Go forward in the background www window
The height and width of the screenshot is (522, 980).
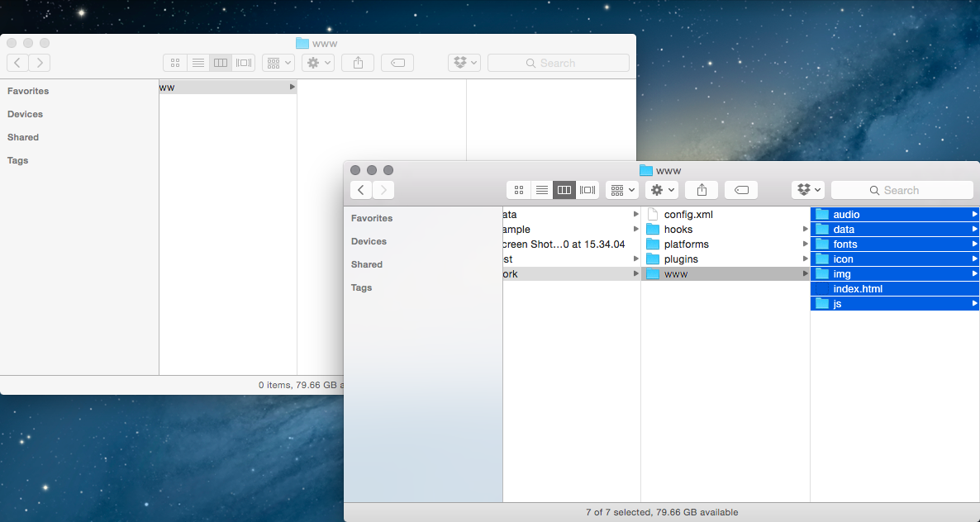click(40, 63)
